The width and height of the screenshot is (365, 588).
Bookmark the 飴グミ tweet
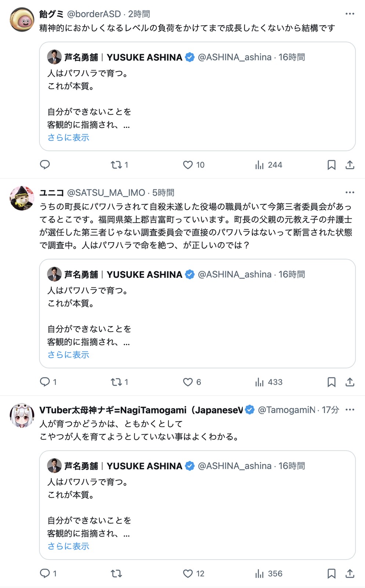click(x=331, y=165)
